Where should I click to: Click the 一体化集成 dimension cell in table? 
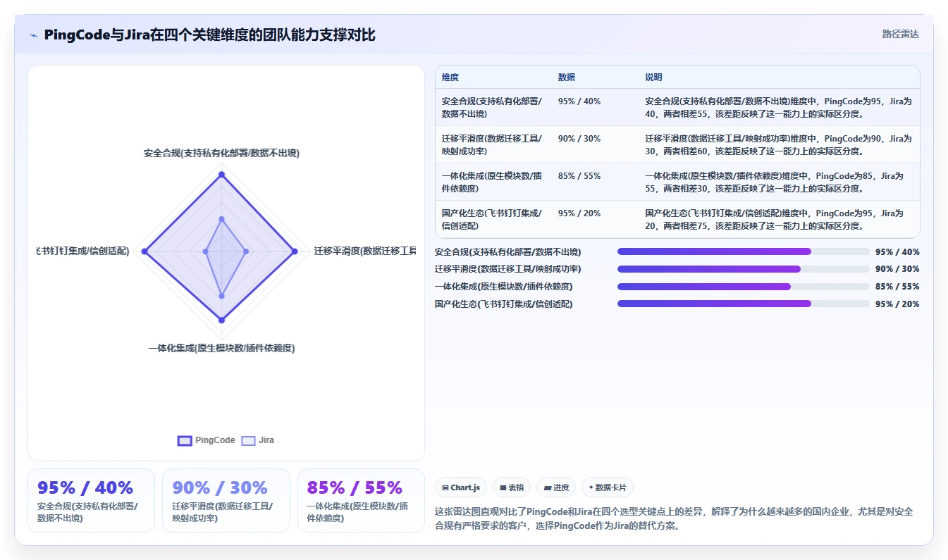pos(492,182)
